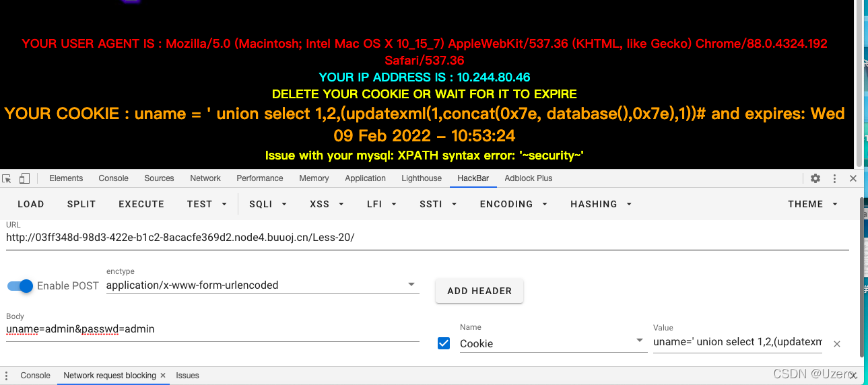Screen dimensions: 868x385
Task: Click the 'XPATH syntax error' message text
Action: 424,155
